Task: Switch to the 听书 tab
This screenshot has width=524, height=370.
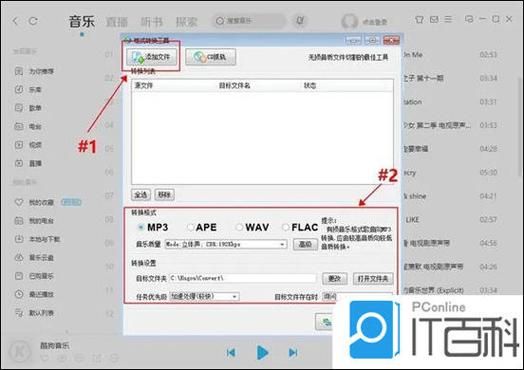Action: 151,22
